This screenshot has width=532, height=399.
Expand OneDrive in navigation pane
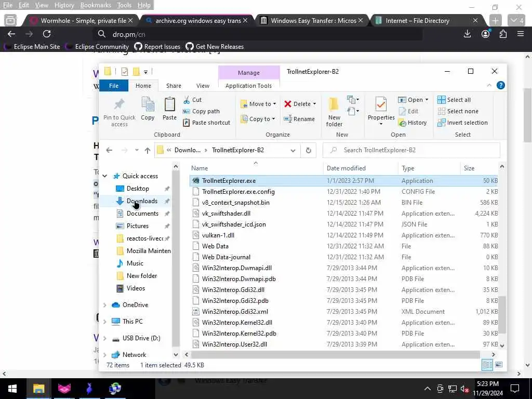(x=105, y=305)
